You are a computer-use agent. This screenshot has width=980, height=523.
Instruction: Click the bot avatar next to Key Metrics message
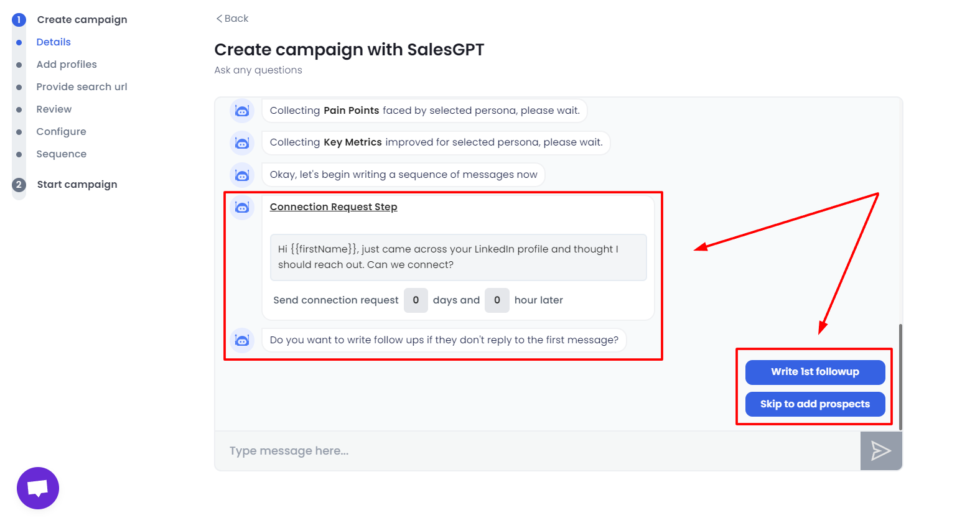tap(242, 142)
